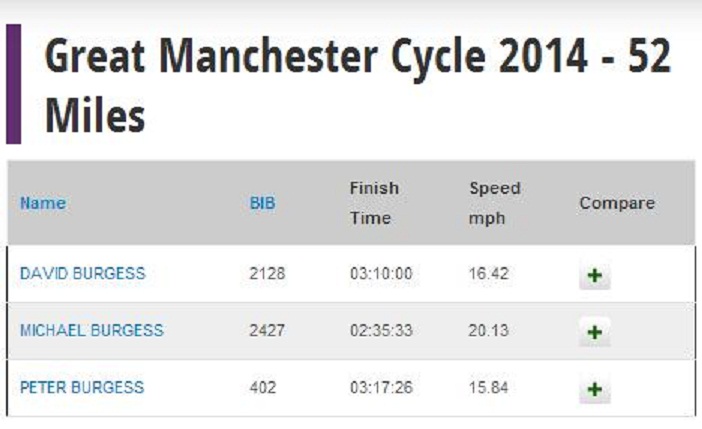
Task: Open PETER BURGESS's result link
Action: tap(82, 387)
